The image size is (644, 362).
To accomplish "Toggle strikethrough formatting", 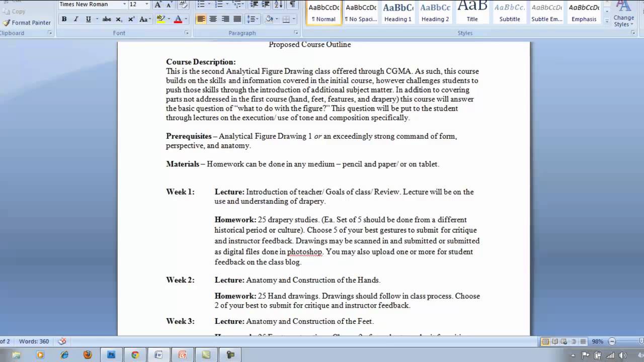I will [107, 19].
